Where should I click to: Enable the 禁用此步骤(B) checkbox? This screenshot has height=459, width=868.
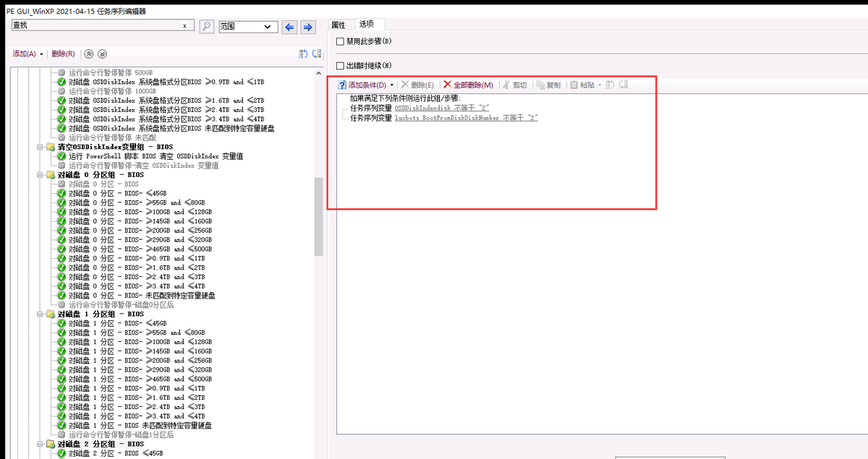pos(341,42)
